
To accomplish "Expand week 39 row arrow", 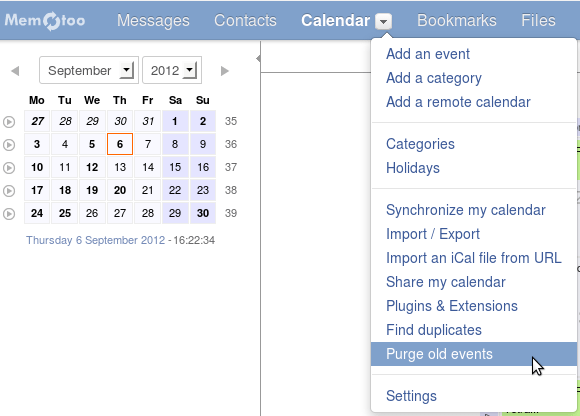I will (x=9, y=214).
